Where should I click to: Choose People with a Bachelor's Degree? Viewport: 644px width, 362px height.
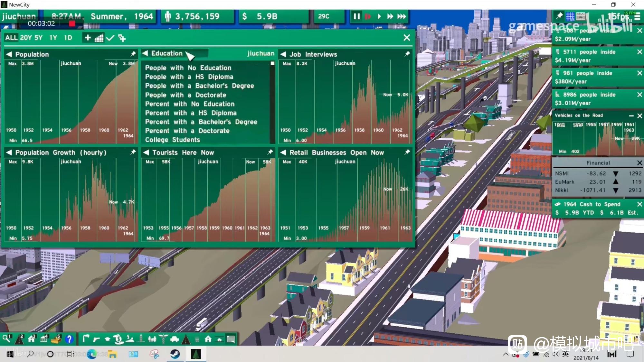point(199,86)
